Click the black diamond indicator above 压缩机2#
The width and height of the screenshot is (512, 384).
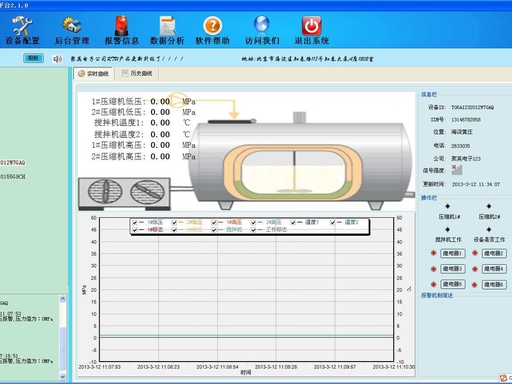pyautogui.click(x=489, y=206)
